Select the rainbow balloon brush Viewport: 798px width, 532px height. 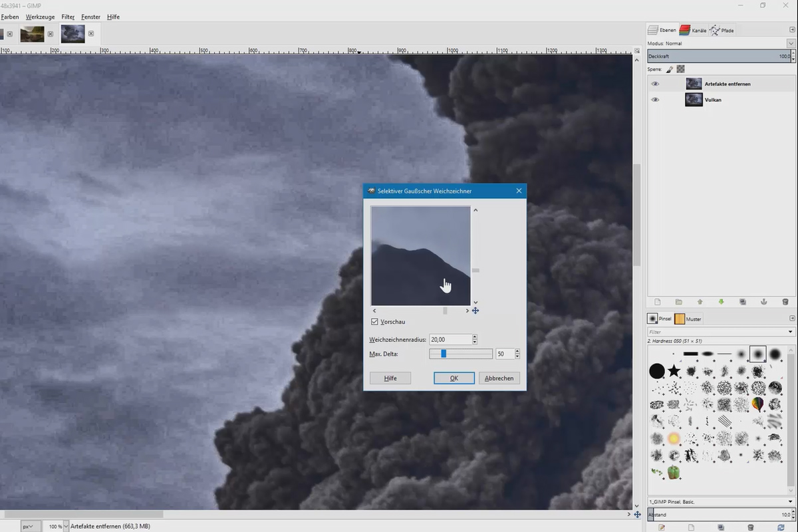[758, 404]
